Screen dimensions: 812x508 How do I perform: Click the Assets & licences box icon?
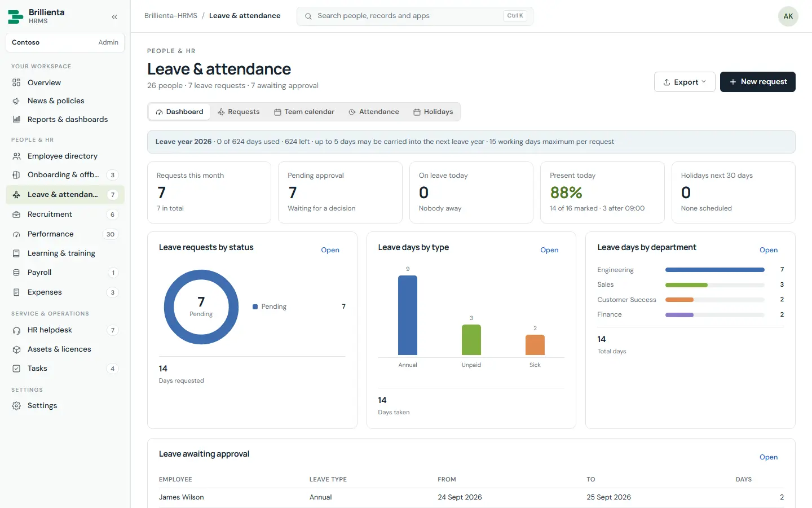coord(16,349)
